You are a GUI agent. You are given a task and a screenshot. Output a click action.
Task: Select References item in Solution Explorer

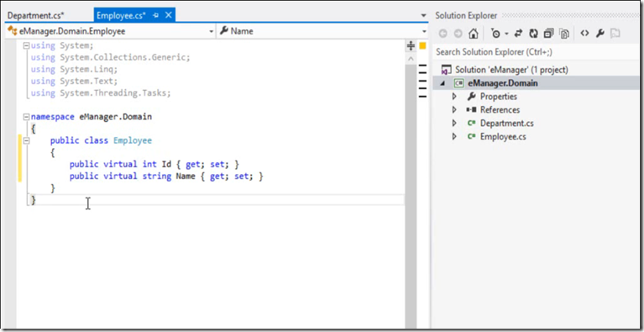point(500,110)
